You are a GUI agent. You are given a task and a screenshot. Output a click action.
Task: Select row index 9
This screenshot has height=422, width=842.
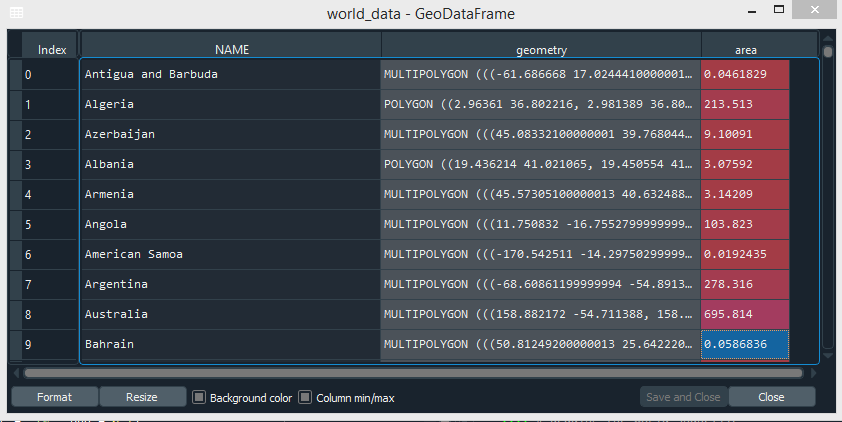[49, 345]
